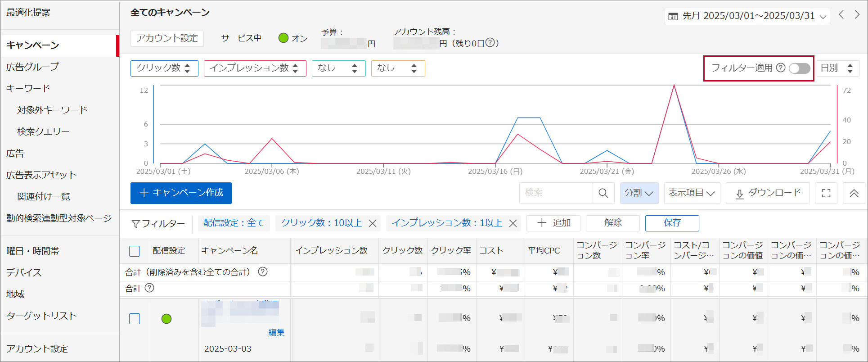Sort by コスト column header
The width and height of the screenshot is (868, 362).
tap(491, 251)
